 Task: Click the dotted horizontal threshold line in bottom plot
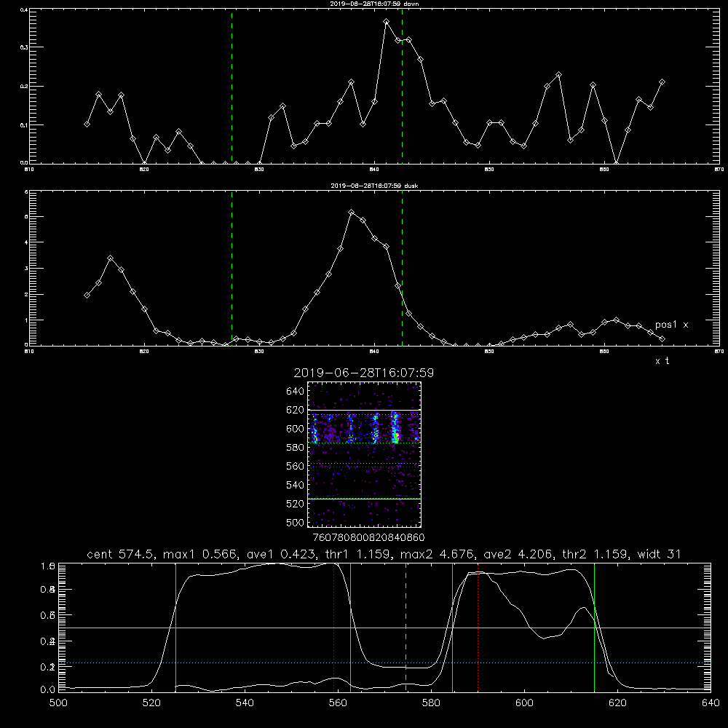click(384, 663)
